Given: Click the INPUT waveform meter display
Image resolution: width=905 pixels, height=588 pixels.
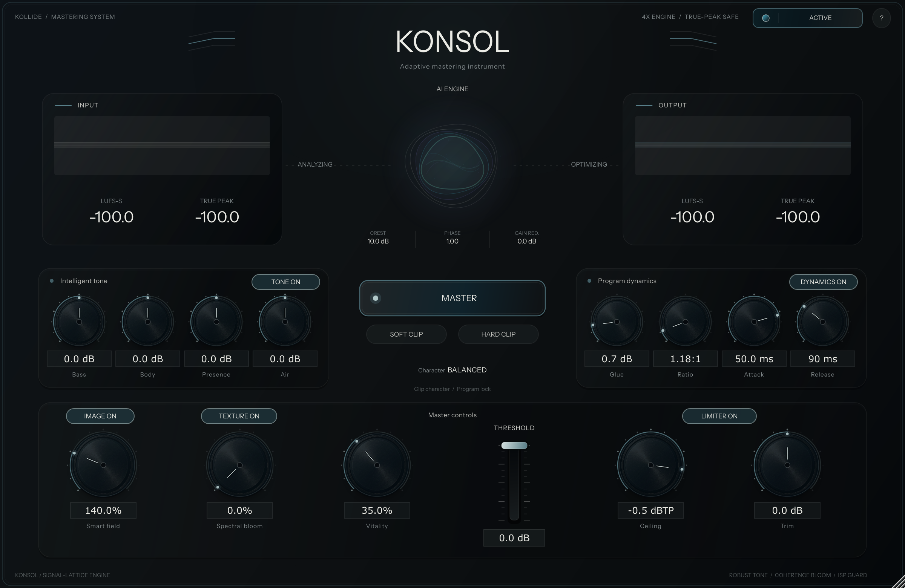Looking at the screenshot, I should point(162,145).
